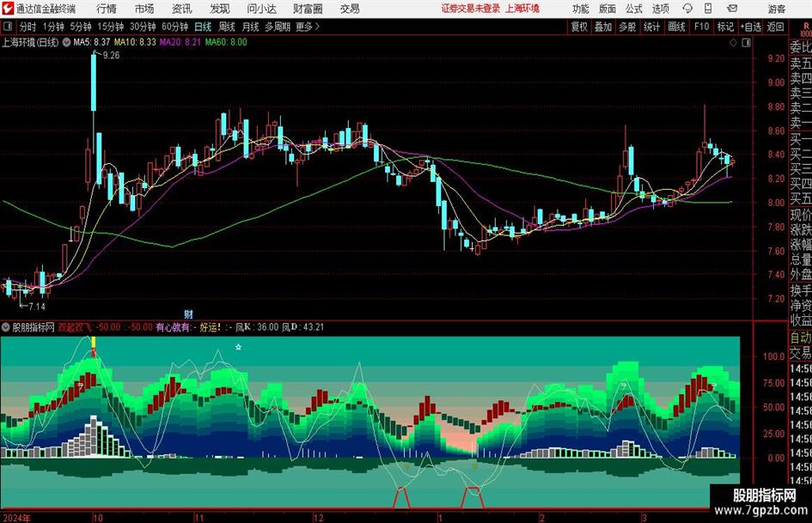Click the 返回 back button

coord(775,27)
